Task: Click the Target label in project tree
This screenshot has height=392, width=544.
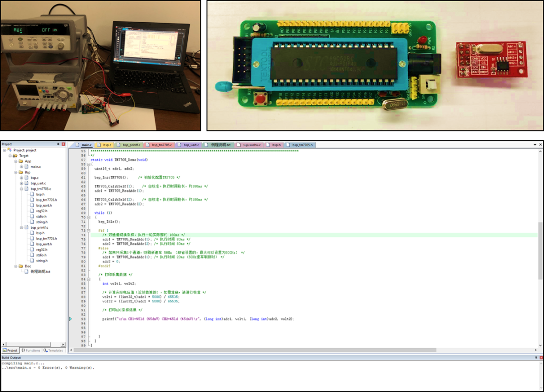Action: [24, 156]
